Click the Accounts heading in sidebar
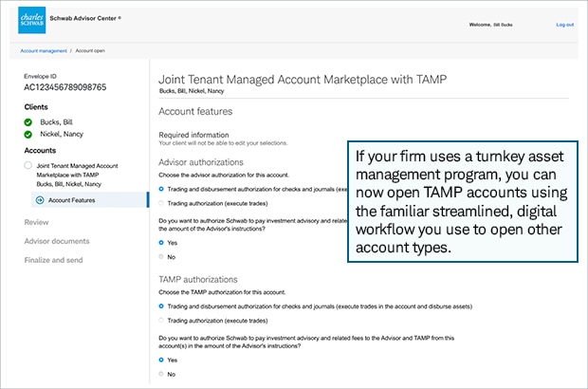 pyautogui.click(x=40, y=151)
